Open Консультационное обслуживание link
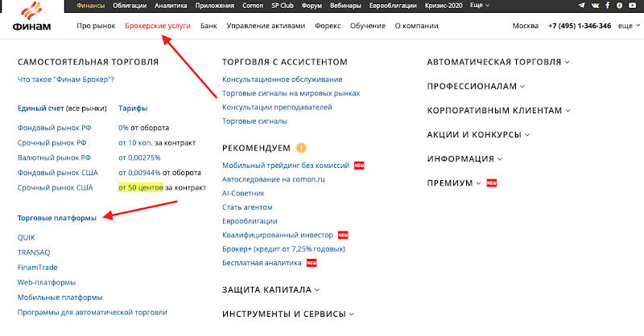644x336 pixels. click(283, 80)
